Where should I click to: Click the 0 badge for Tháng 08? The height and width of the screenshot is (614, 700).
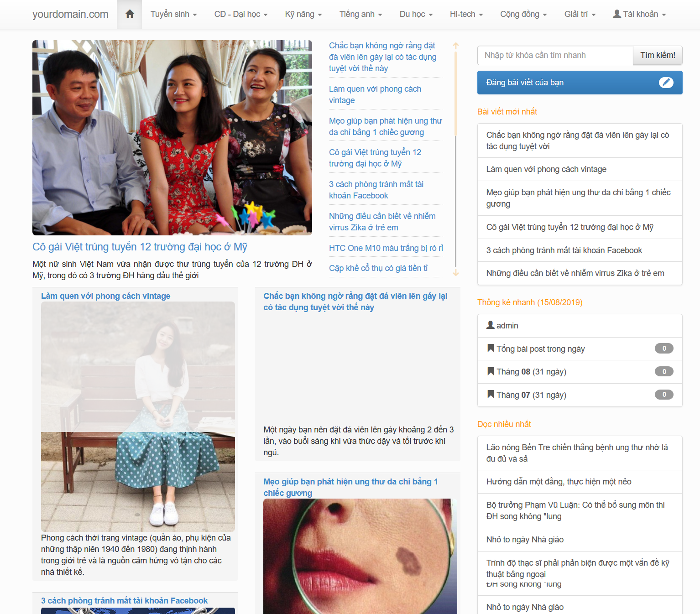click(664, 371)
